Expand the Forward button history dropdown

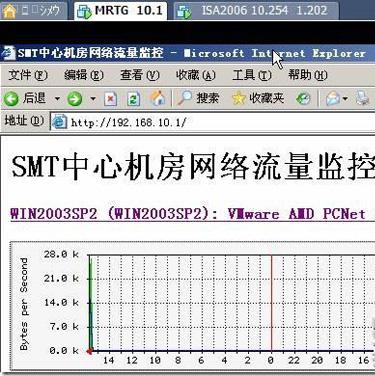pyautogui.click(x=93, y=99)
